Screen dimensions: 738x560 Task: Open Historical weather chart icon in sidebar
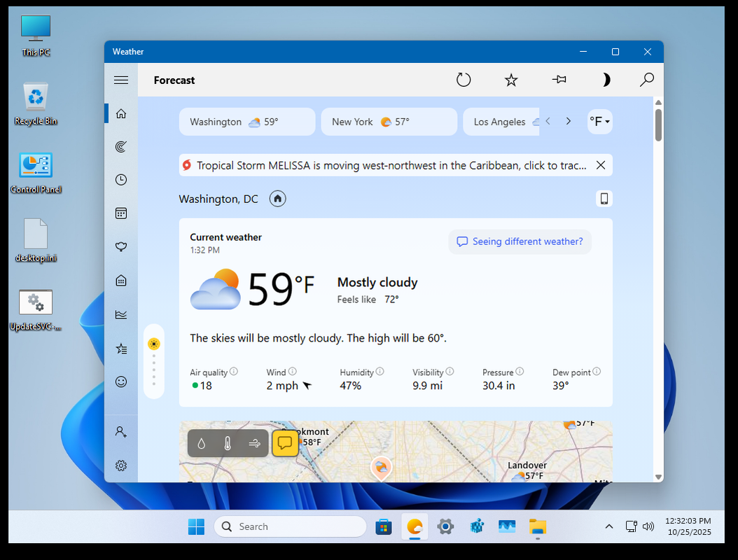121,314
